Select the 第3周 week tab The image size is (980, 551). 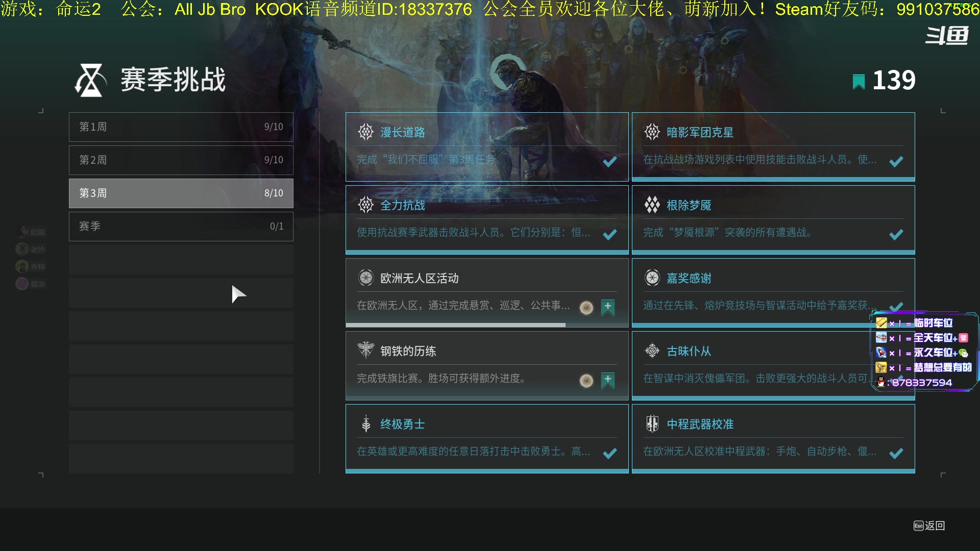[181, 193]
